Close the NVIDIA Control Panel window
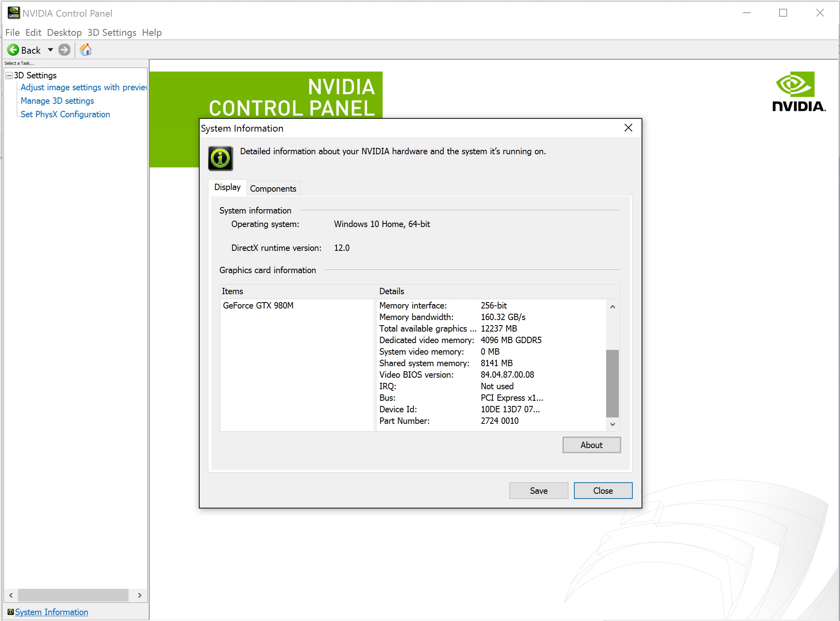 tap(820, 13)
